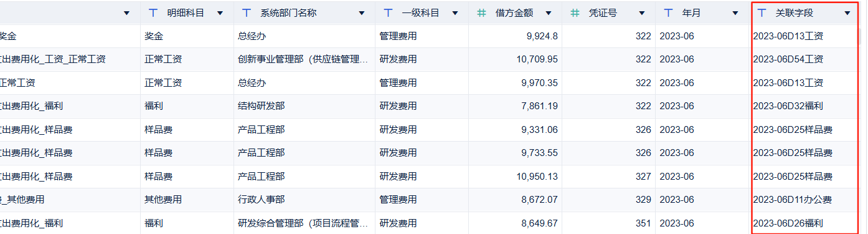
Task: Open the 年月 column dropdown arrow
Action: coord(735,13)
